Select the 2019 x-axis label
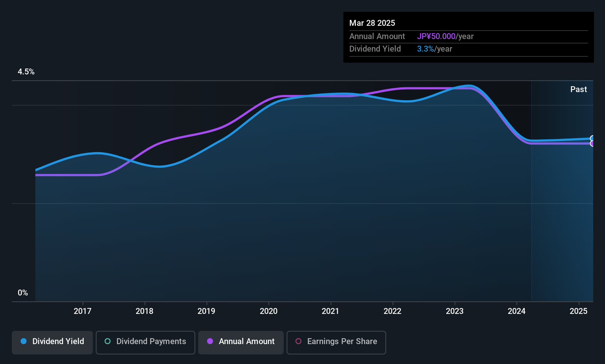Image resolution: width=605 pixels, height=364 pixels. point(206,311)
